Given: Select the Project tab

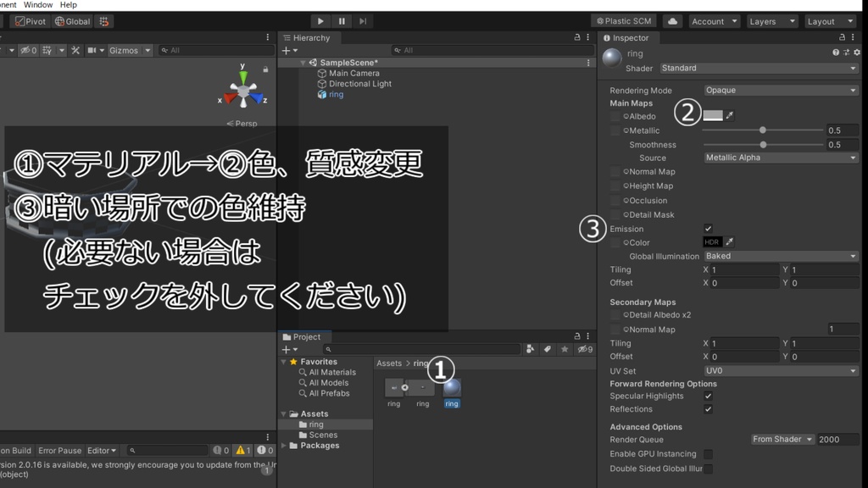Looking at the screenshot, I should [x=303, y=336].
